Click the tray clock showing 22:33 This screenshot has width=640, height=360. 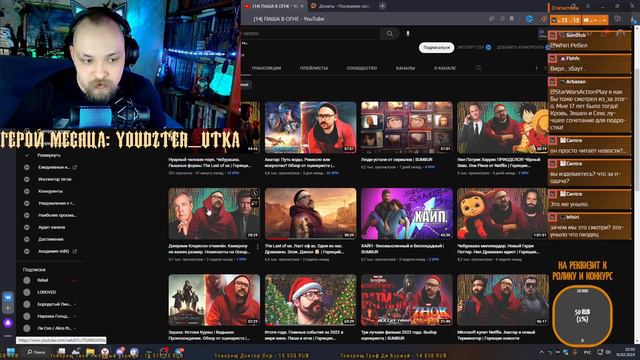[x=624, y=352]
